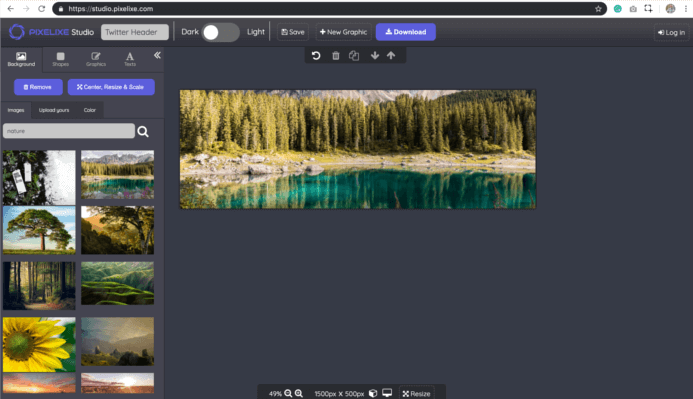Screen dimensions: 693x399
Task: Click Center, Resize & Scale button
Action: pyautogui.click(x=111, y=87)
